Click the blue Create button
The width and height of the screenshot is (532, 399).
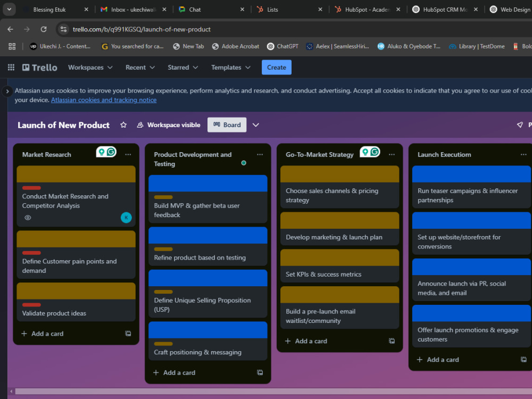pyautogui.click(x=277, y=67)
